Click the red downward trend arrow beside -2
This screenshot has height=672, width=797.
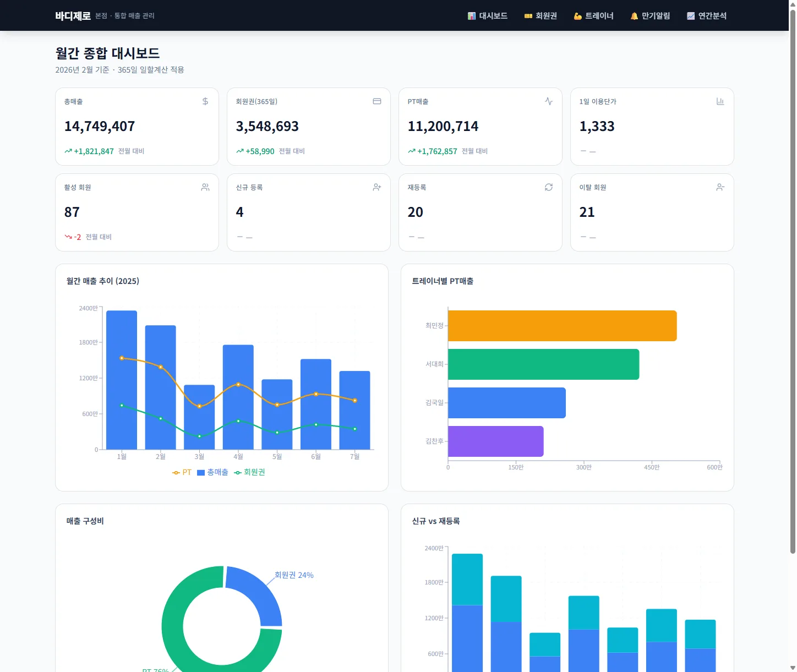(x=68, y=237)
